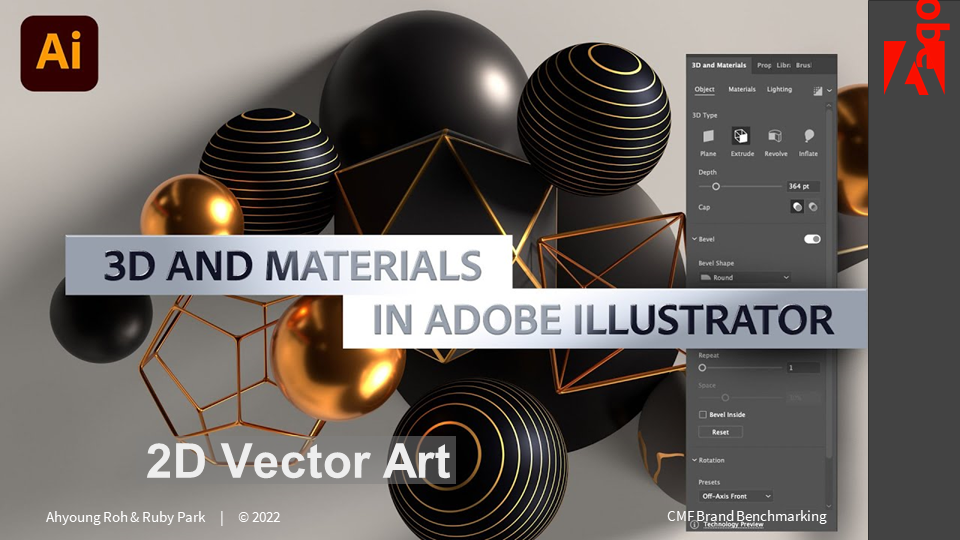The width and height of the screenshot is (960, 540).
Task: Adjust the Depth slider handle
Action: 715,186
